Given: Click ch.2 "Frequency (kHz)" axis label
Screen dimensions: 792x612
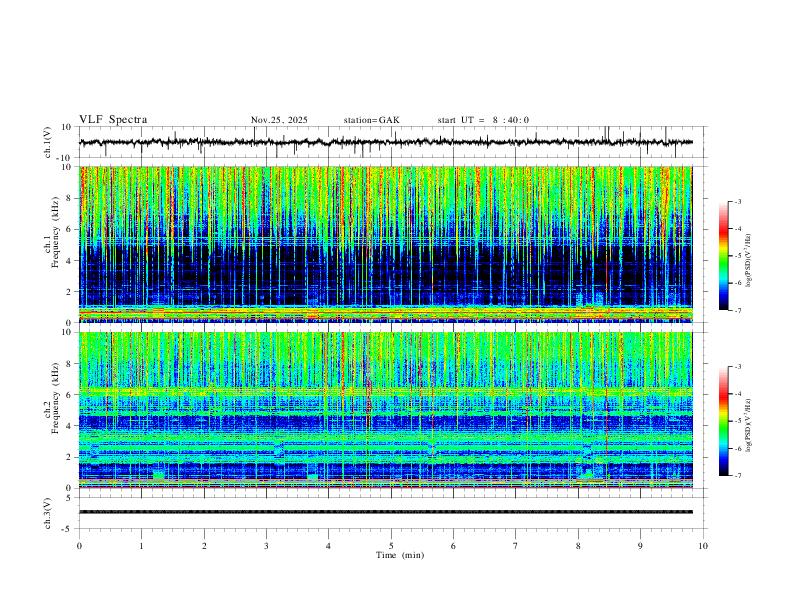Looking at the screenshot, I should [x=55, y=398].
